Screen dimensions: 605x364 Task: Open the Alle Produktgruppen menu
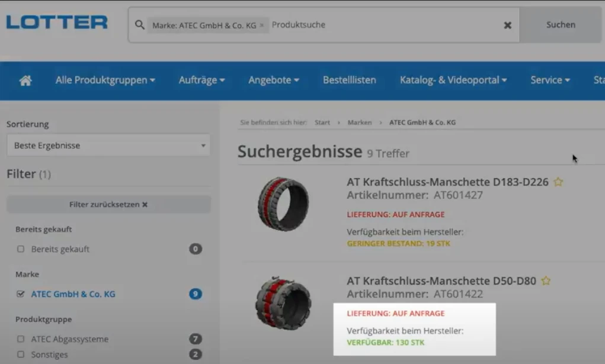pos(105,80)
